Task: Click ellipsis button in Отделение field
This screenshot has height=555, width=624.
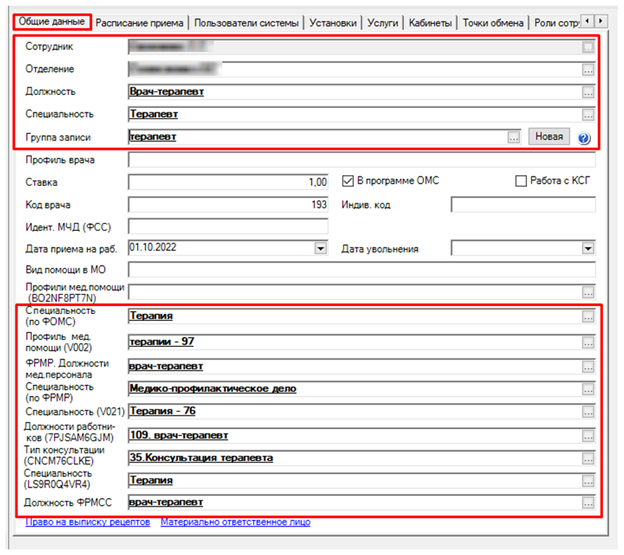Action: tap(588, 70)
